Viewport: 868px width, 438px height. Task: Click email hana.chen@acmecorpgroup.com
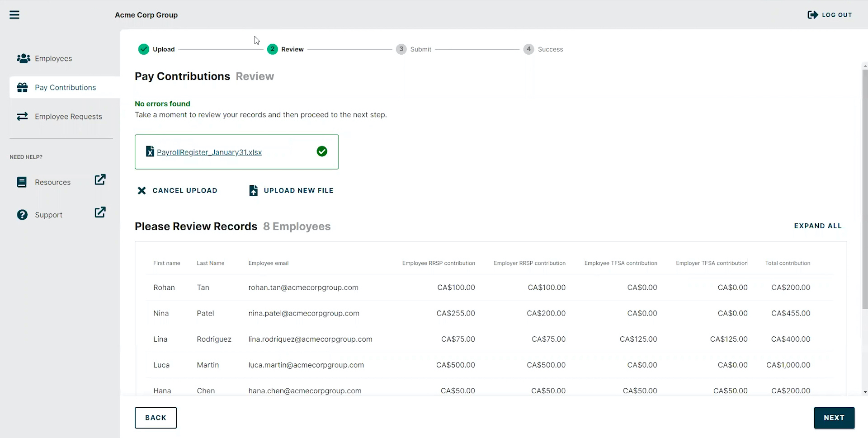(305, 391)
